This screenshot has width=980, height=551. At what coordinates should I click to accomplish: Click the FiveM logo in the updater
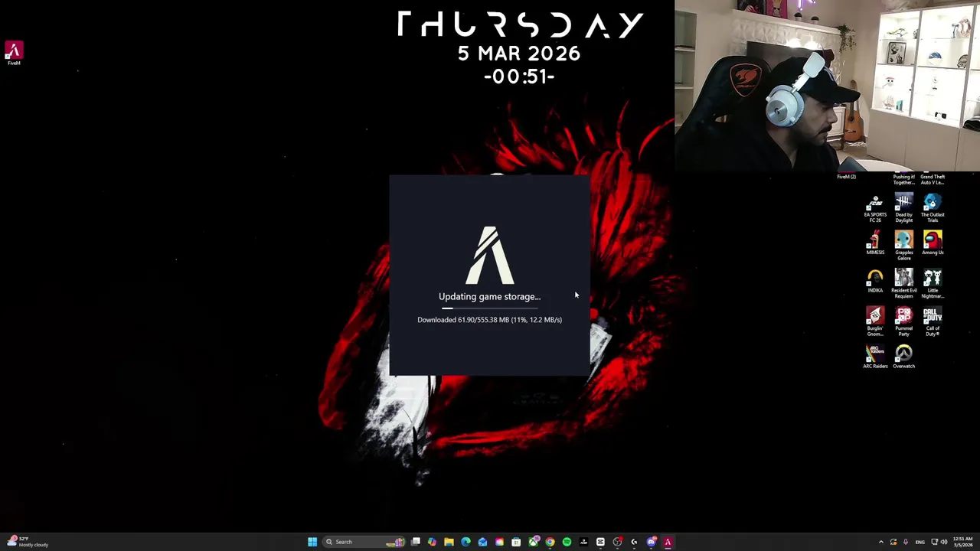tap(490, 256)
